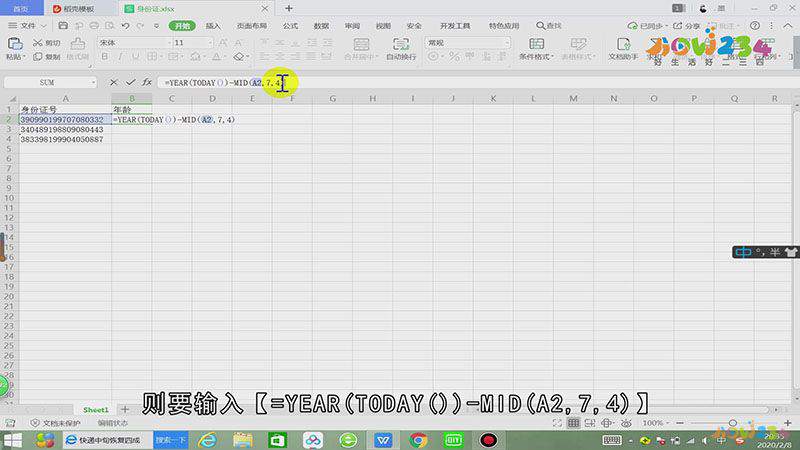Screen dimensions: 800x450
Task: Toggle fullscreen view icon in status bar
Action: [x=557, y=423]
